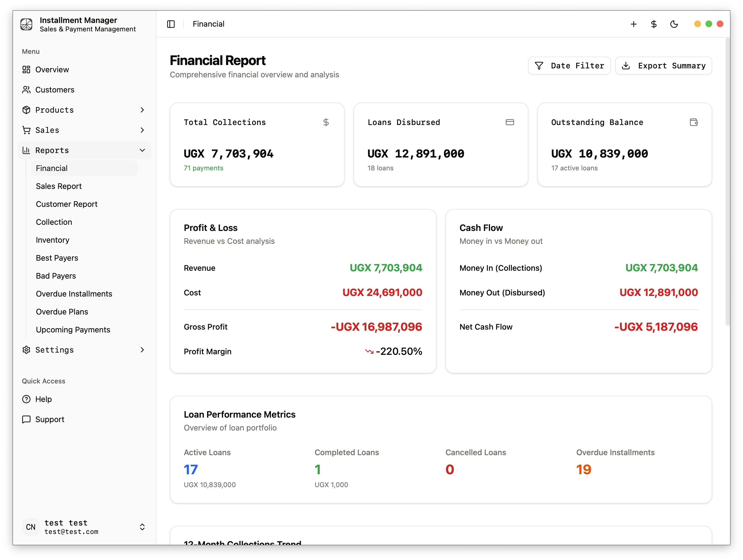Open the Date Filter
Image resolution: width=743 pixels, height=560 pixels.
[569, 66]
